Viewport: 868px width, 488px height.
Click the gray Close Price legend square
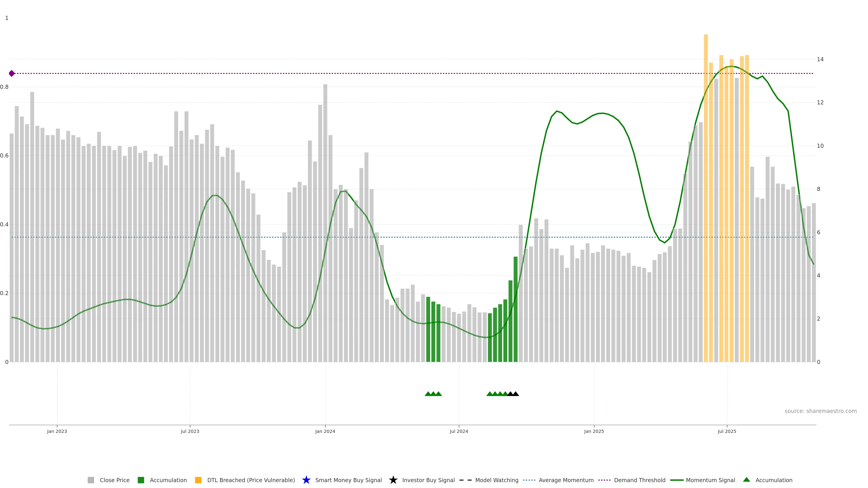coord(91,480)
